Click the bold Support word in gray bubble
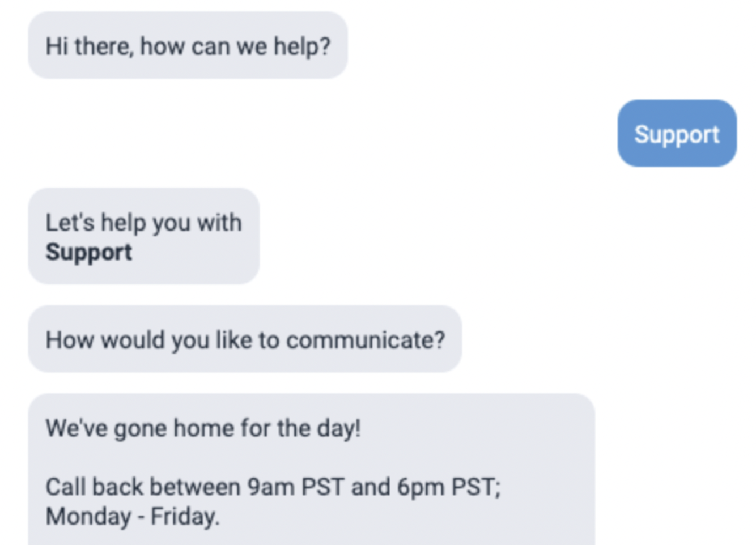This screenshot has width=756, height=545. tap(89, 252)
